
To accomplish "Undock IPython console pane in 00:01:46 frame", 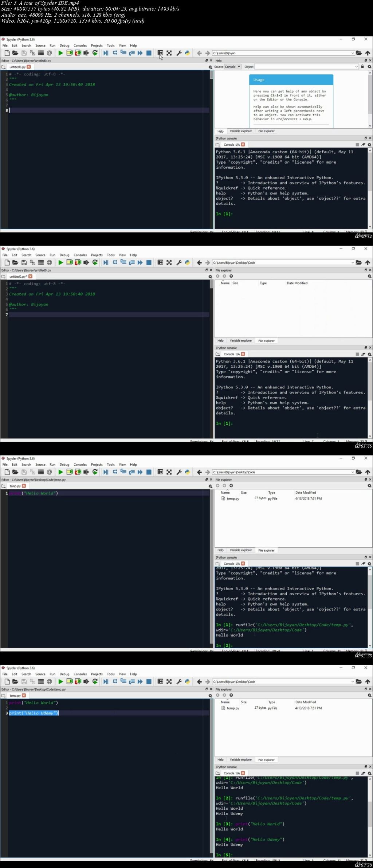I will pos(366,348).
